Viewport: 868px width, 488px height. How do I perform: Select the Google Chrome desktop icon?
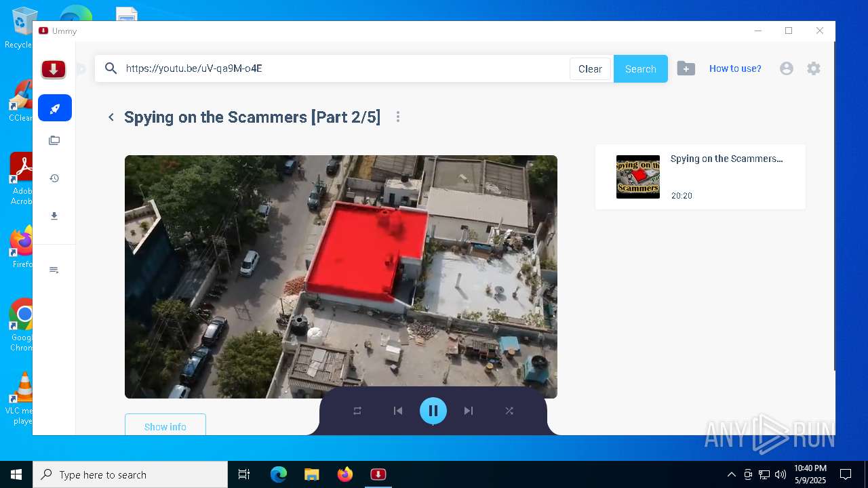pyautogui.click(x=20, y=325)
